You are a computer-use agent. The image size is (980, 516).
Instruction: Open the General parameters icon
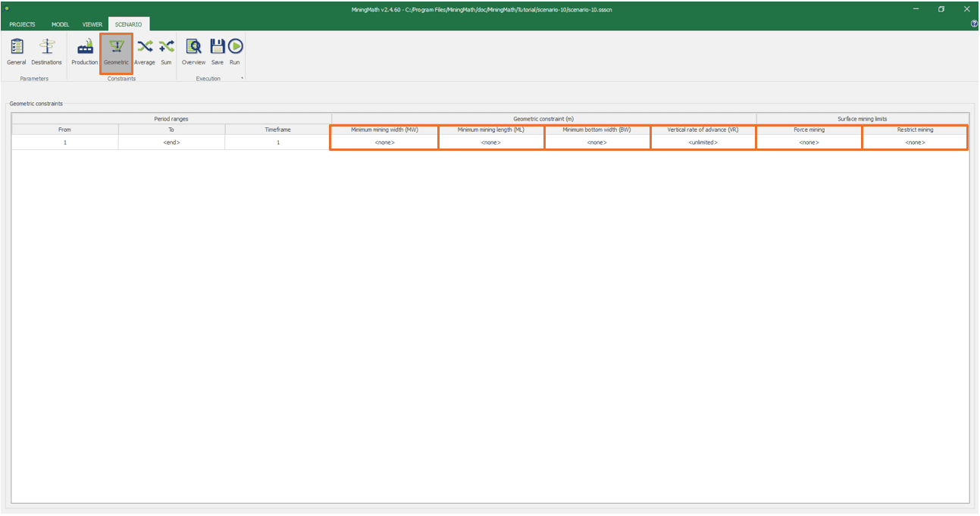click(x=17, y=52)
